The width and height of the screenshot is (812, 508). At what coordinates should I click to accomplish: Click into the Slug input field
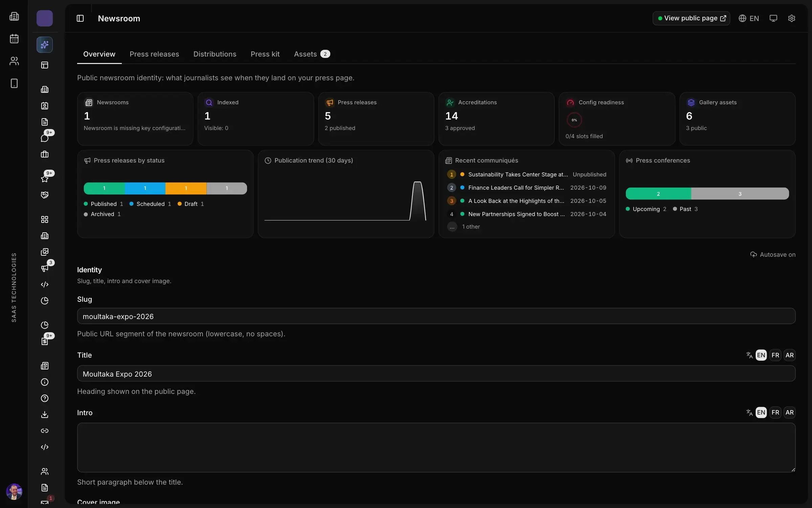(436, 316)
